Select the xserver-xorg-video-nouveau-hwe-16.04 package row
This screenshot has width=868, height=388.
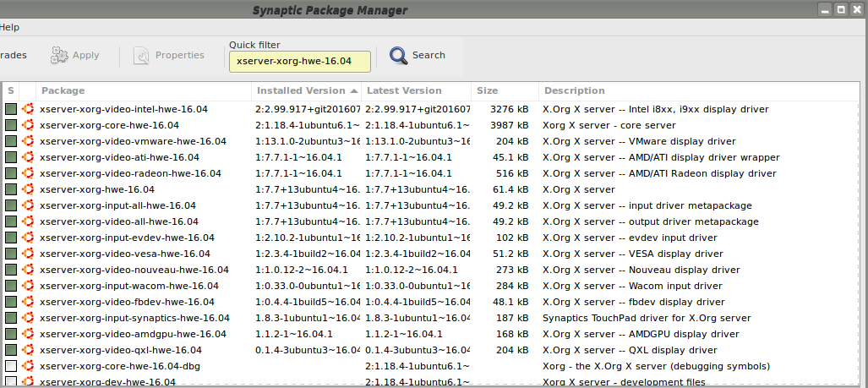point(432,271)
